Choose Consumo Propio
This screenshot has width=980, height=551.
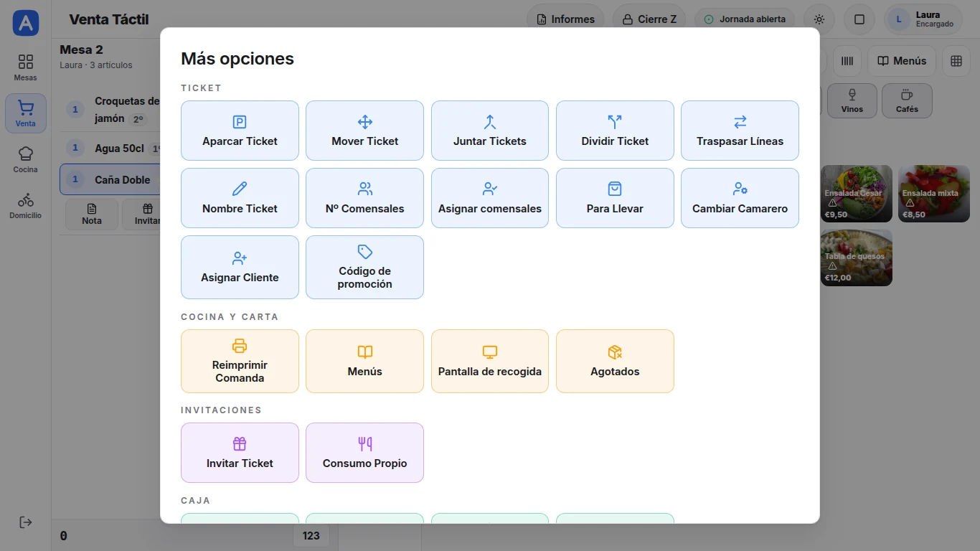click(x=364, y=453)
